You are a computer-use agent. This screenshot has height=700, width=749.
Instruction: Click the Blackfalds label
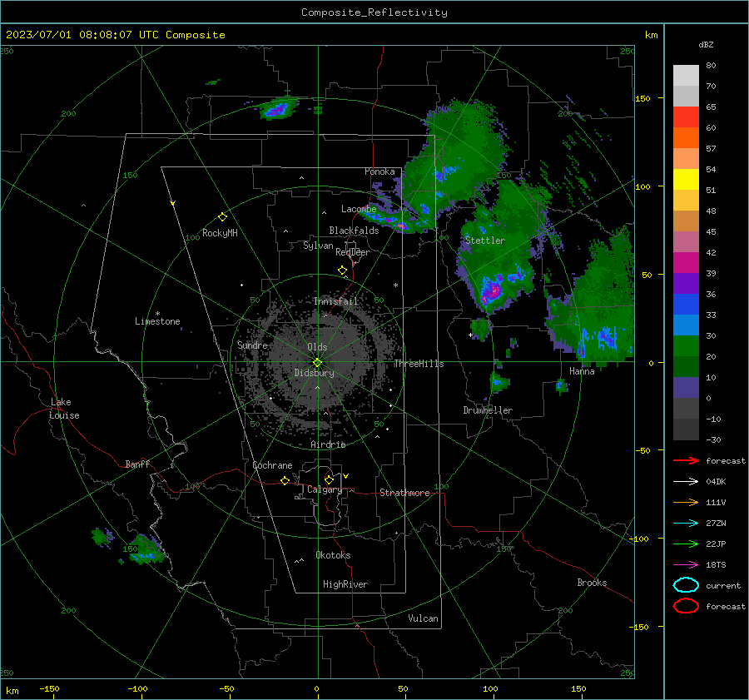click(x=354, y=231)
